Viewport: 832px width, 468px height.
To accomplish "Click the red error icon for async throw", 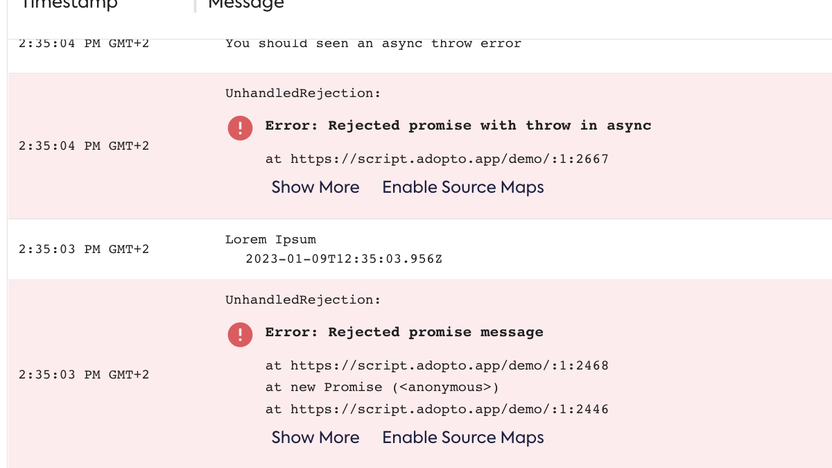I will click(240, 127).
